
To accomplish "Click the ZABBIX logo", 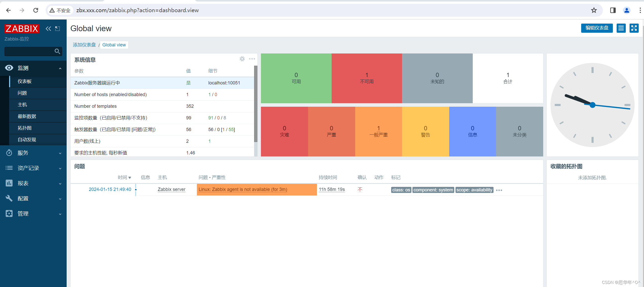I will point(22,29).
